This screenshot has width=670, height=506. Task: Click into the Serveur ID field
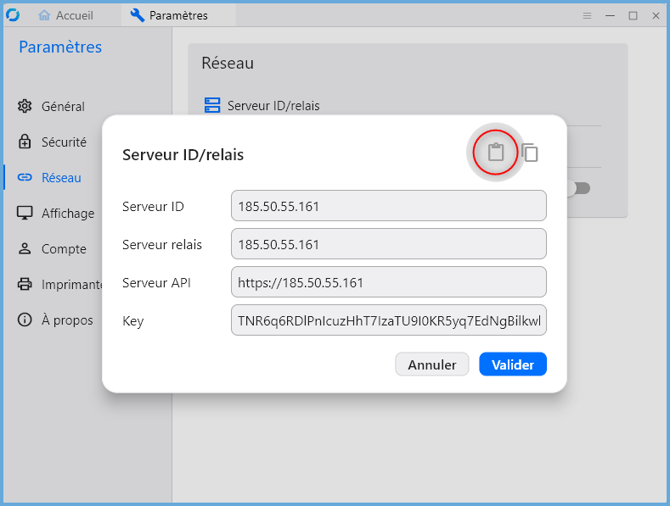tap(389, 206)
